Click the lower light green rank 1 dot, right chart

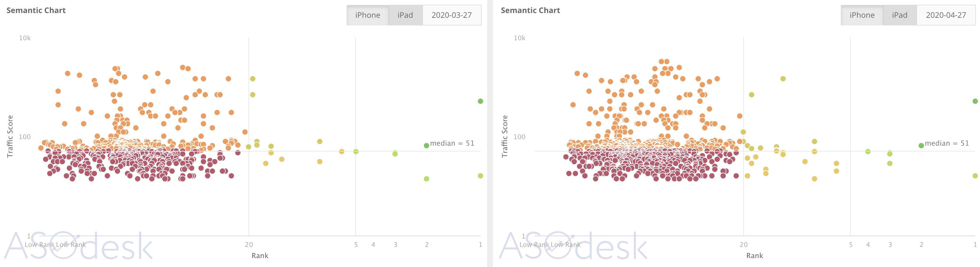(x=975, y=176)
